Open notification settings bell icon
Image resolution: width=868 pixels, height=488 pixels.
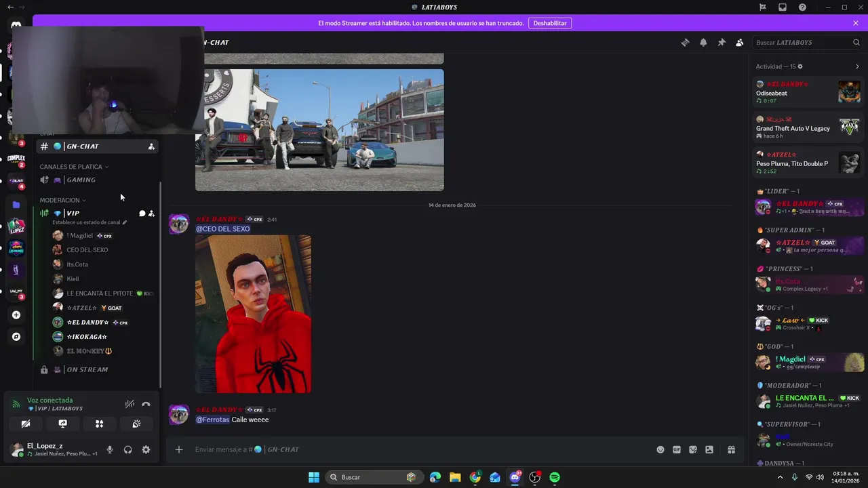703,42
